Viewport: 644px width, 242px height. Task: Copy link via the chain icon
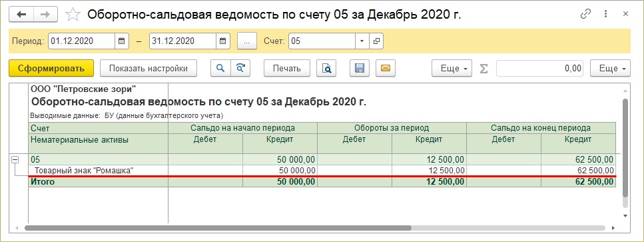pyautogui.click(x=585, y=14)
